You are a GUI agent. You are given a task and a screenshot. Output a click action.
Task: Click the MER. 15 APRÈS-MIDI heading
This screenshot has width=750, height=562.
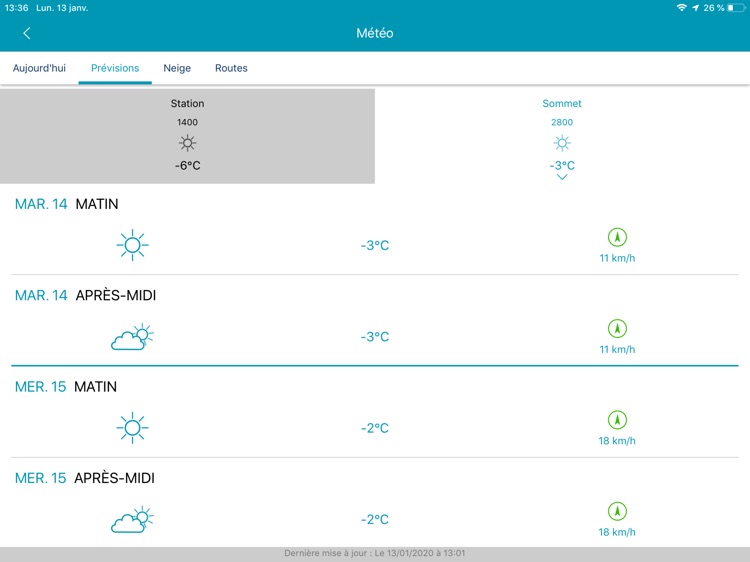(x=85, y=478)
